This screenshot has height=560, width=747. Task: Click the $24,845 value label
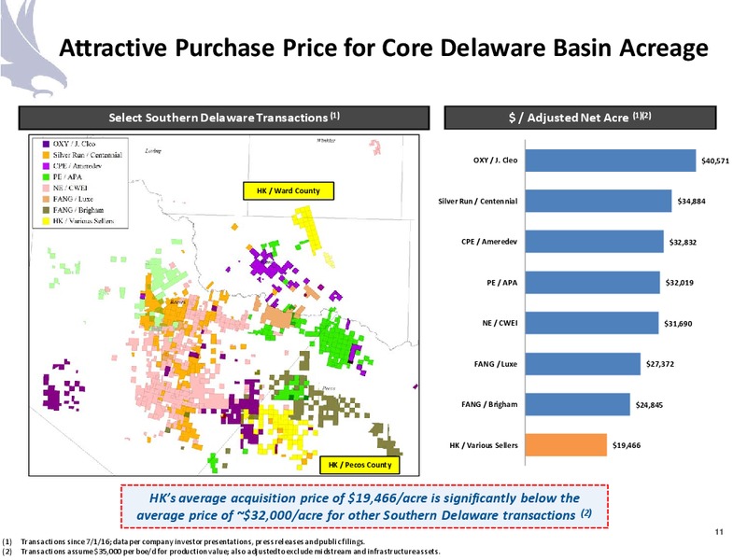[649, 405]
